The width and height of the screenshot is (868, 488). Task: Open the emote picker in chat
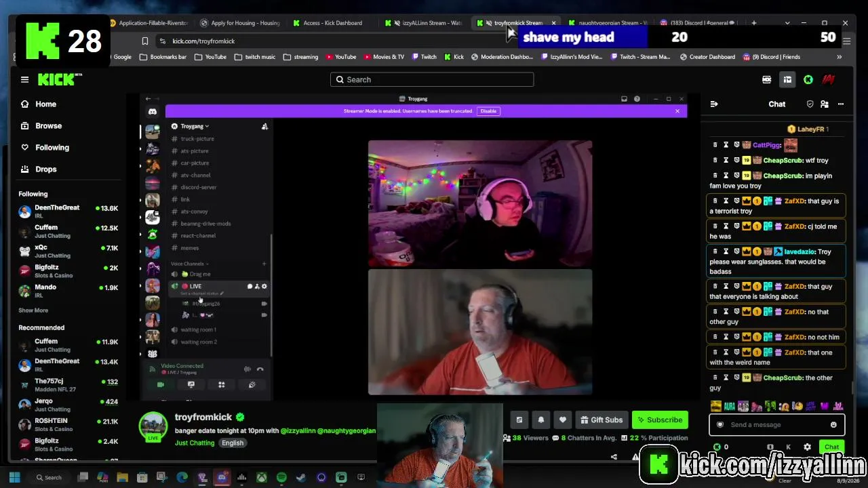(833, 425)
